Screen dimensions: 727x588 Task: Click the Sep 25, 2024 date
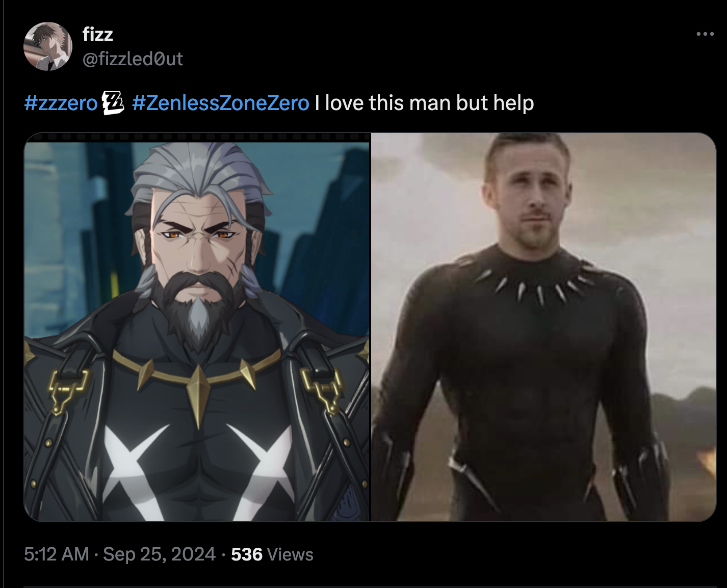(159, 554)
